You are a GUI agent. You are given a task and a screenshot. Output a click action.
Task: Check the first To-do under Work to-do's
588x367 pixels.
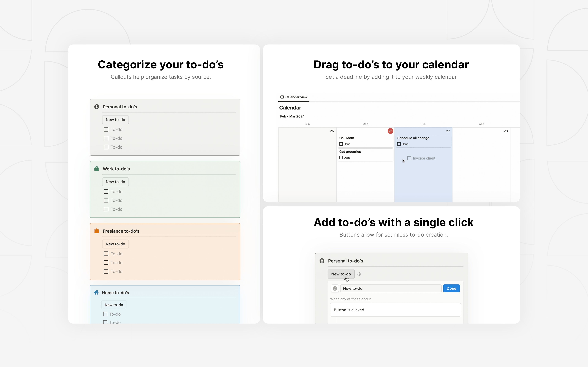106,191
